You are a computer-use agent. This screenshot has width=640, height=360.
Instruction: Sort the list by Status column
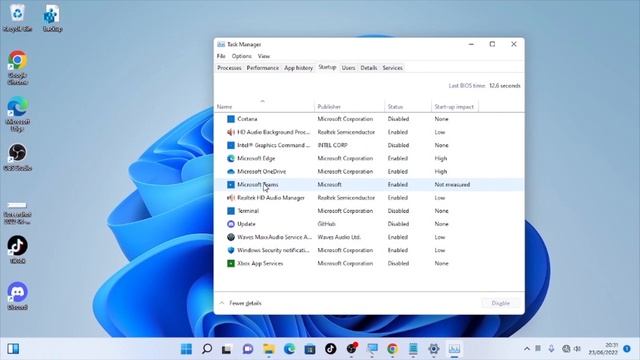tap(408, 107)
